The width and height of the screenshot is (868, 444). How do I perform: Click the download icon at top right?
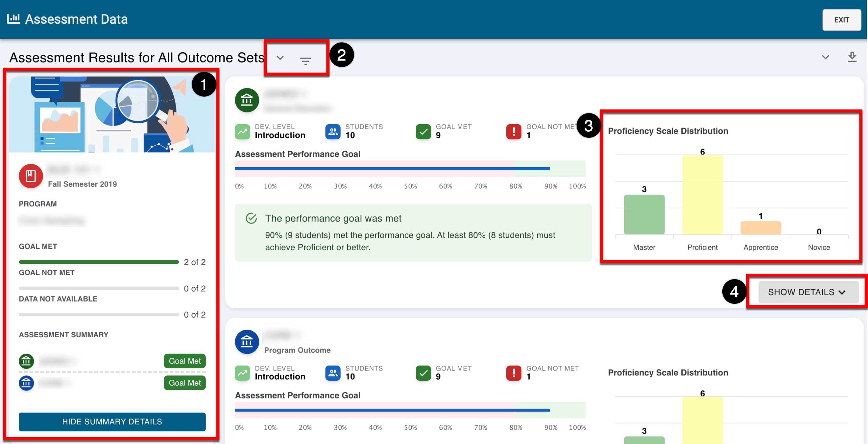coord(851,57)
